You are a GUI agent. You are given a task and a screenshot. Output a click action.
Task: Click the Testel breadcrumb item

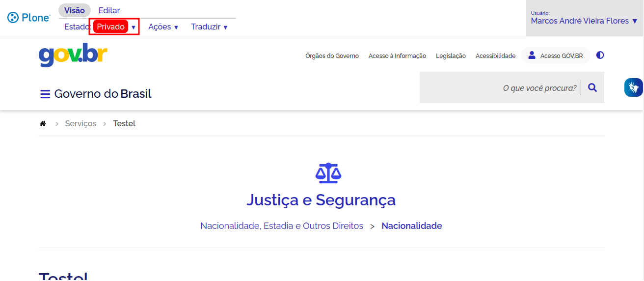click(124, 123)
